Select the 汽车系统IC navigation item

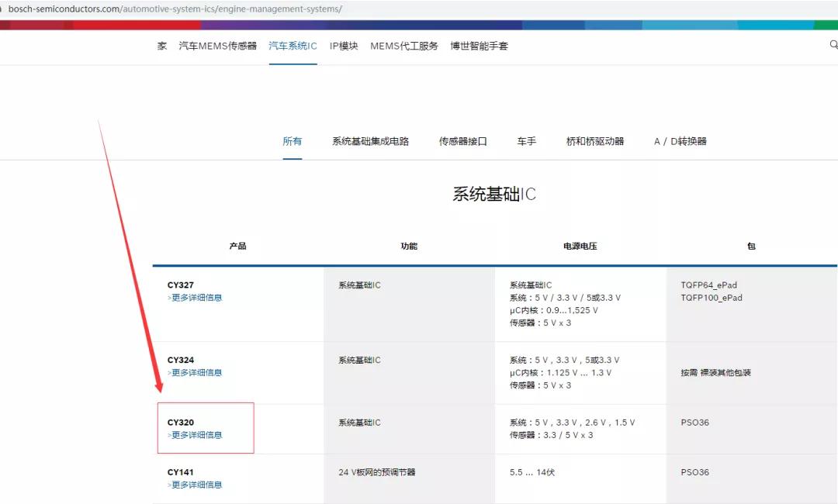(293, 46)
